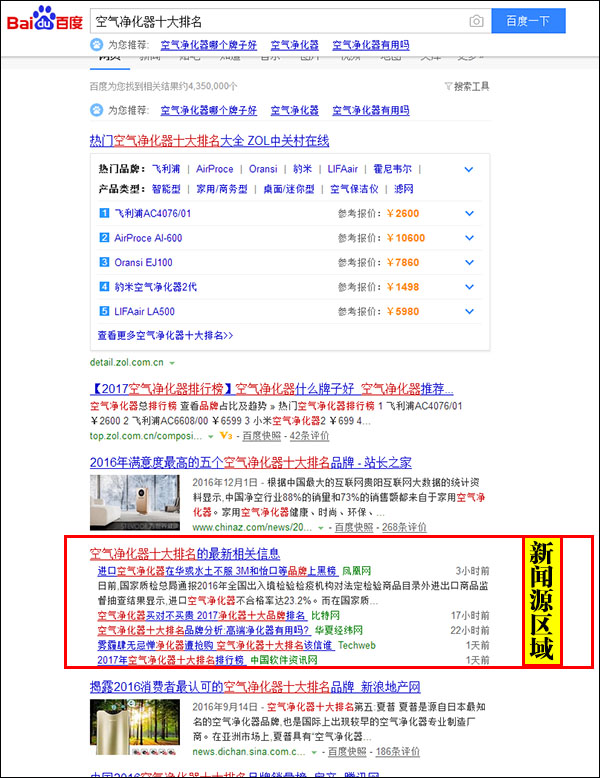Open 268条评价 reviews link
This screenshot has height=778, width=600.
coord(404,527)
